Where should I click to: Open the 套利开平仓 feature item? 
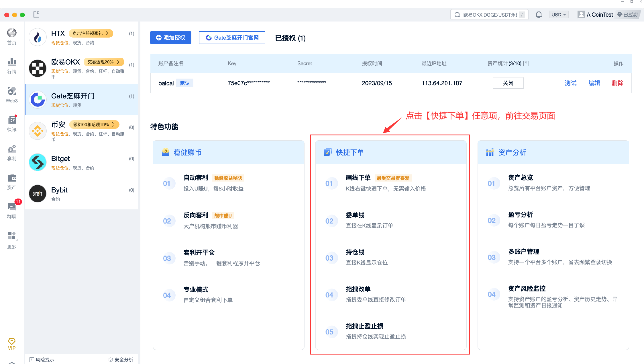229,258
